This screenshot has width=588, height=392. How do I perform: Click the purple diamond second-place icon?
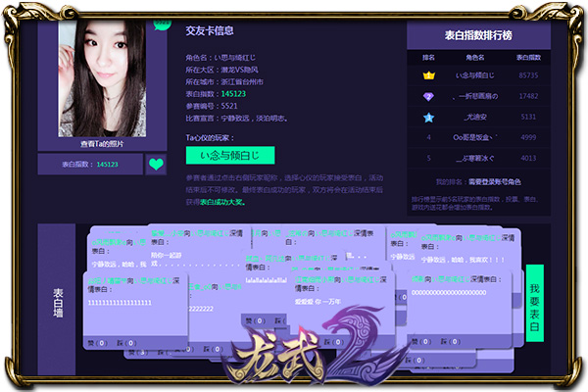click(428, 96)
